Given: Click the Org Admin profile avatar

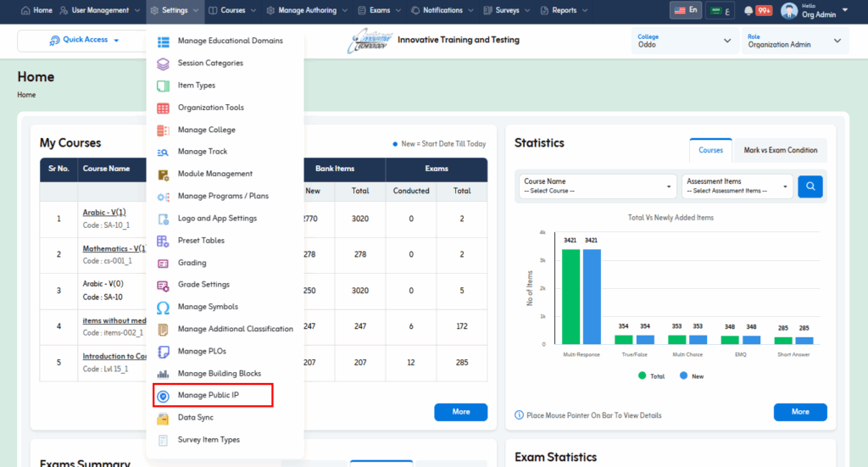Looking at the screenshot, I should click(788, 11).
